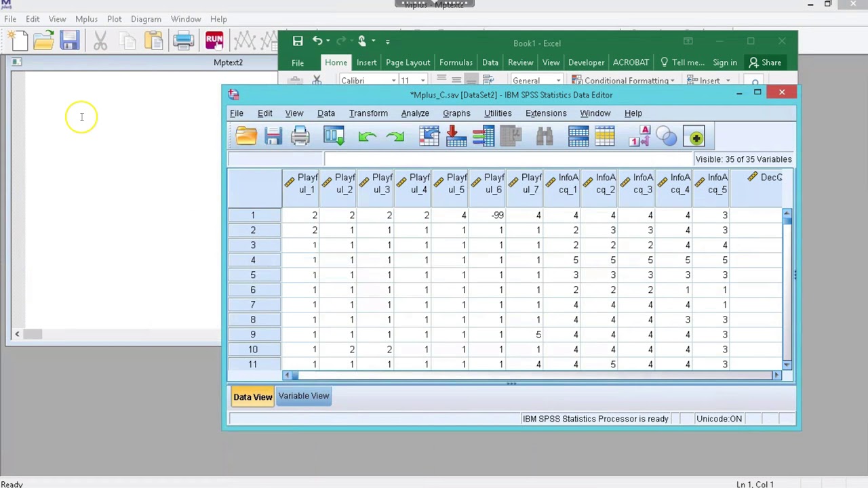Screen dimensions: 868x488
Task: Click SPSS Show all variables plus icon
Action: pos(696,138)
